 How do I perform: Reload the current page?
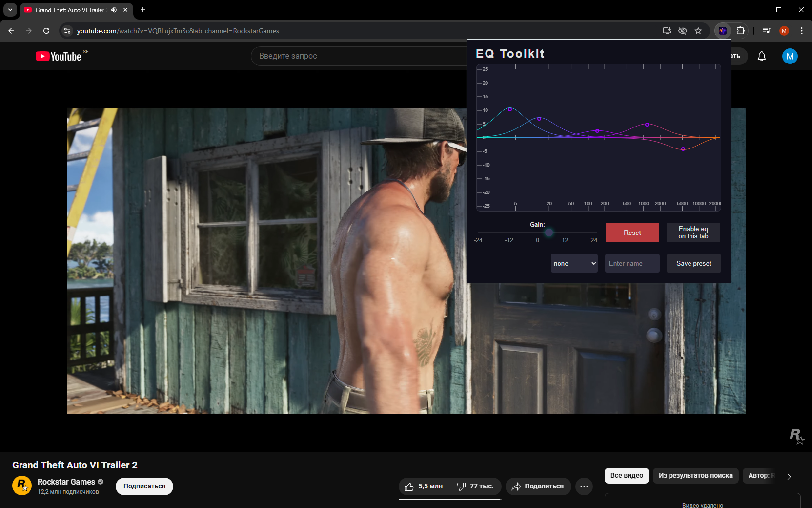tap(46, 31)
